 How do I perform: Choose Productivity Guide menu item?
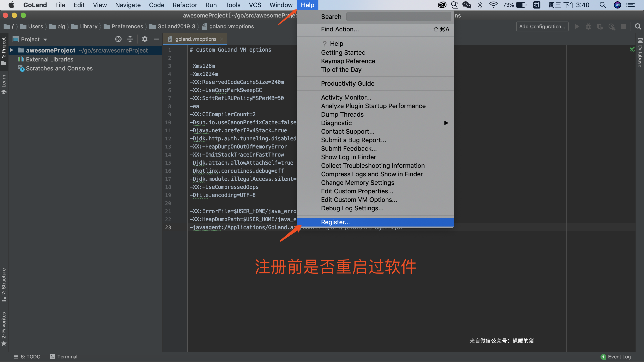coord(375,83)
